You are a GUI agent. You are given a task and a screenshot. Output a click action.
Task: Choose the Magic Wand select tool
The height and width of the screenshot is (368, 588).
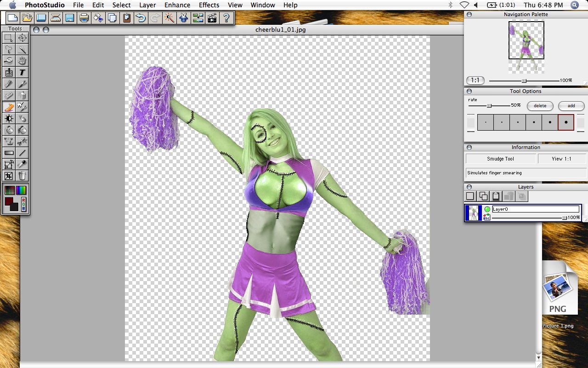(x=22, y=49)
